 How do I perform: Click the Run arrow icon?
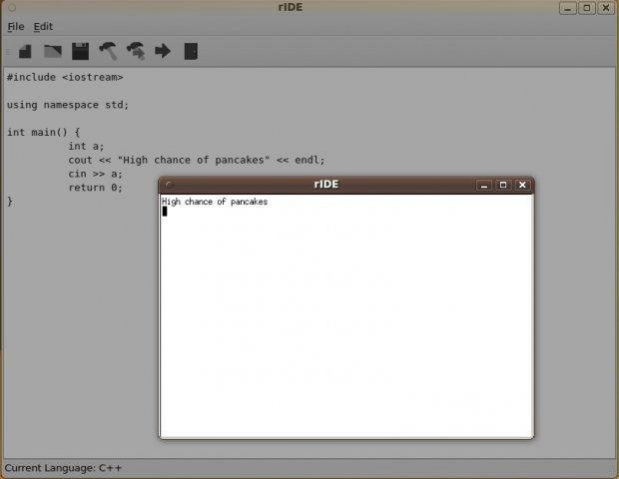tap(162, 51)
